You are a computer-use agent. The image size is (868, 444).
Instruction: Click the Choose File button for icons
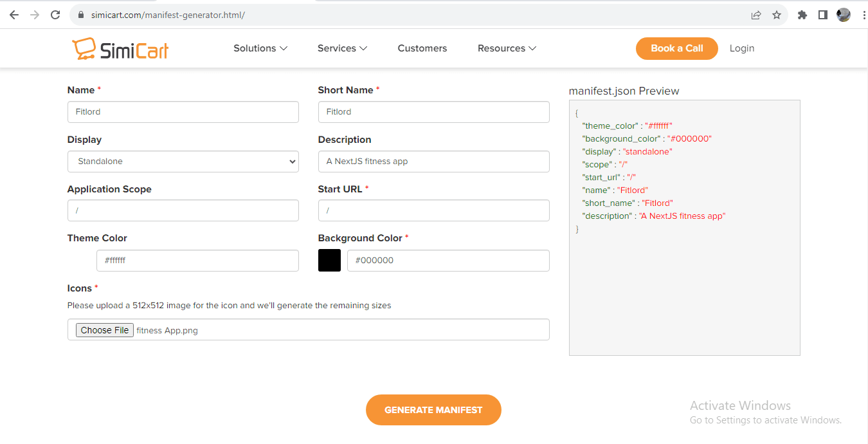(x=105, y=330)
